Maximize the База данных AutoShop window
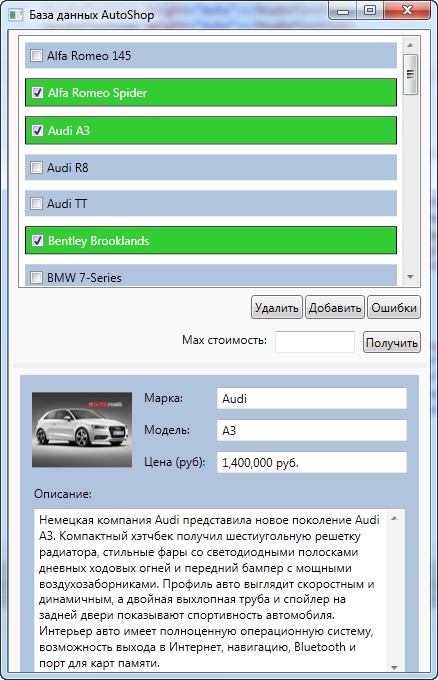Screen dimensions: 438x680 coord(369,10)
